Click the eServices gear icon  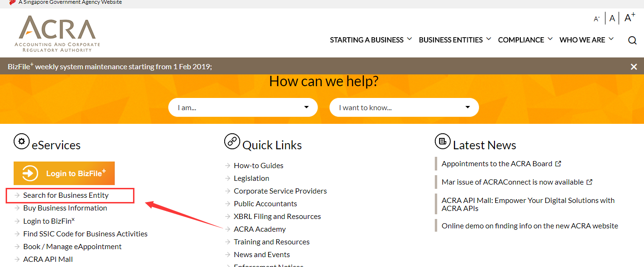tap(21, 141)
